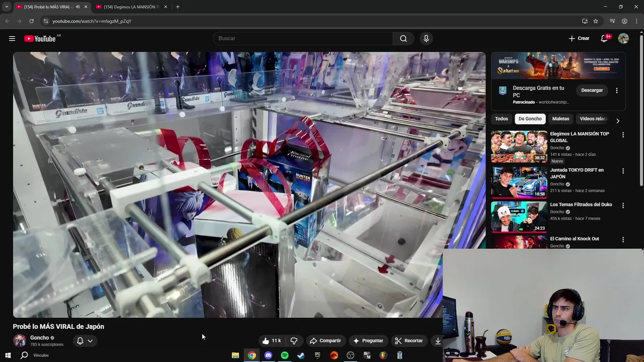Viewport: 644px width, 362px height.
Task: Open the Goncho channel avatar
Action: tap(20, 341)
